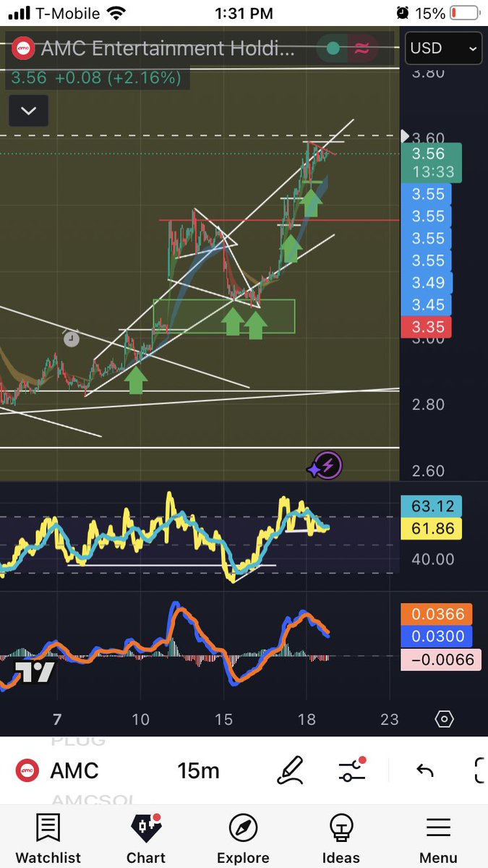Tap the green market status dot
Screen dimensions: 488x868
coord(333,48)
